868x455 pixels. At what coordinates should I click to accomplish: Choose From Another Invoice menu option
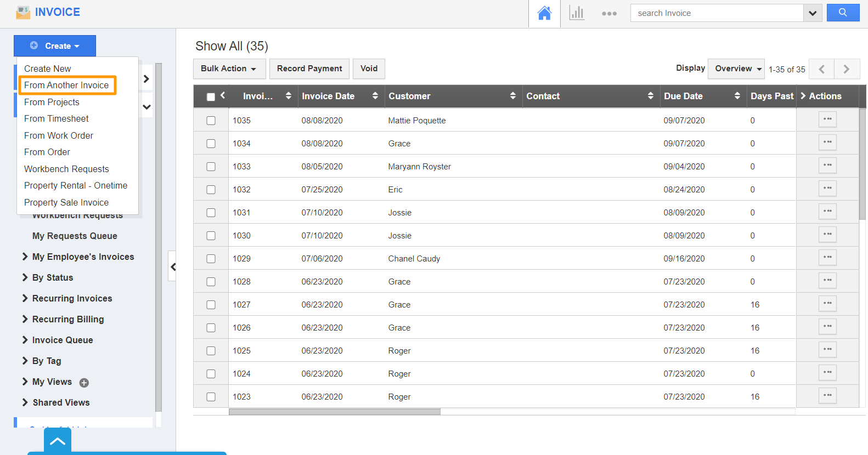click(66, 86)
